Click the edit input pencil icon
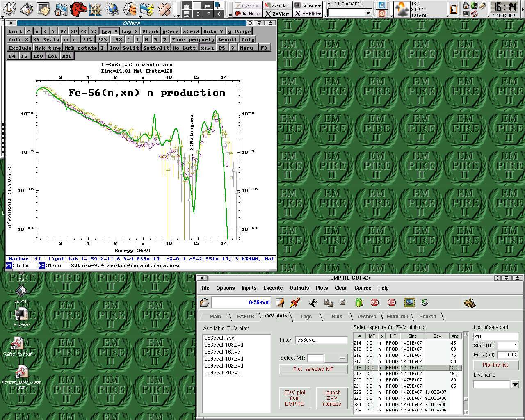 280,303
